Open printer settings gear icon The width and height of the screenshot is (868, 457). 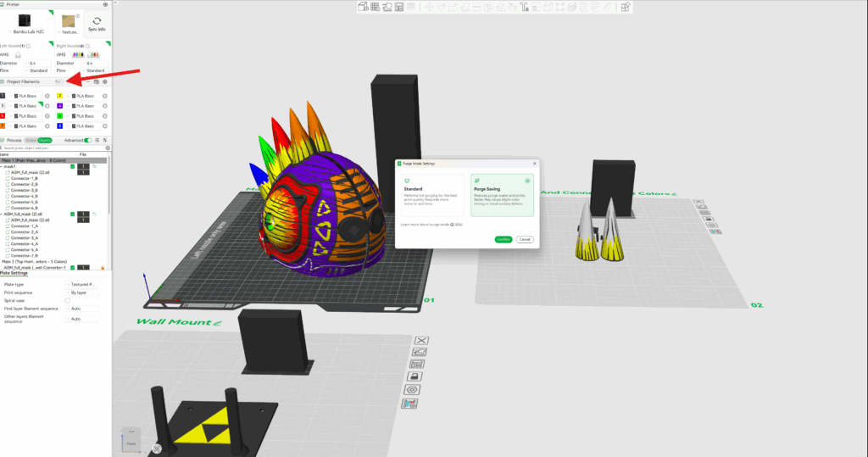pyautogui.click(x=105, y=4)
